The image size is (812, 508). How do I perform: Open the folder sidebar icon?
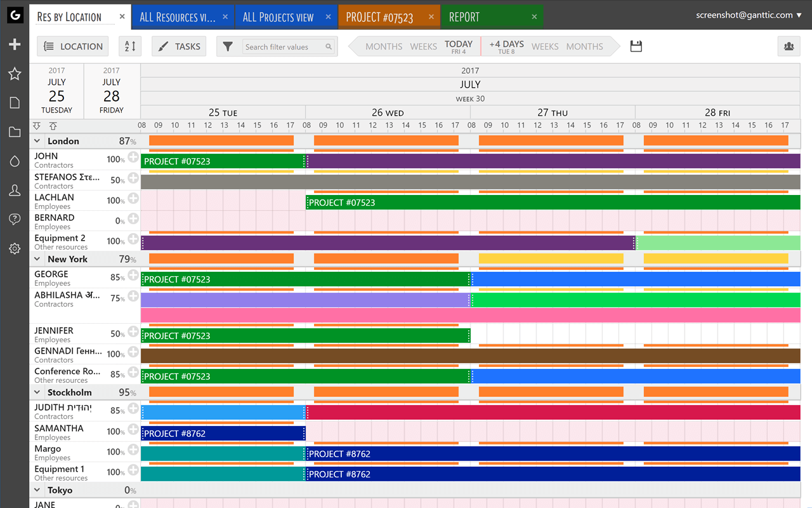tap(15, 132)
